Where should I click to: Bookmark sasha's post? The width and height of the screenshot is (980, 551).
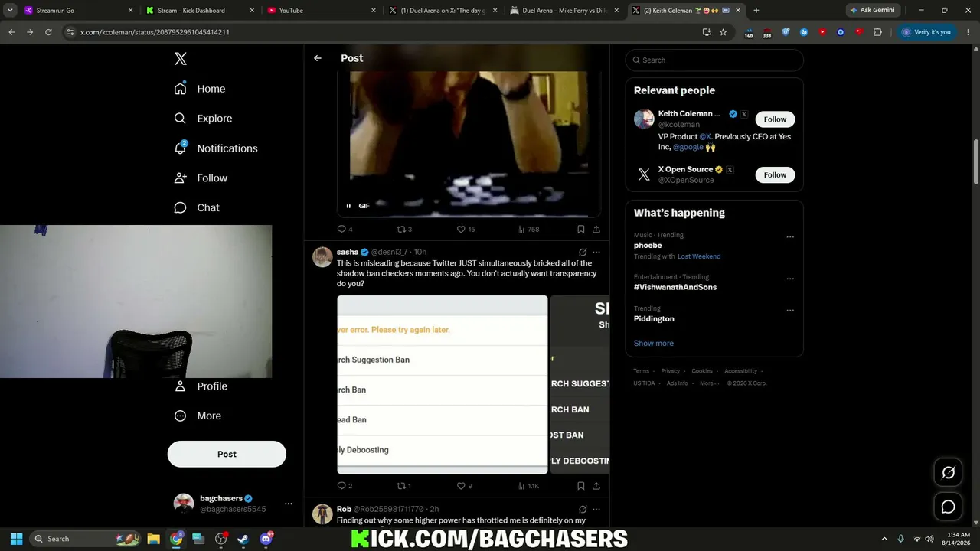(x=581, y=486)
